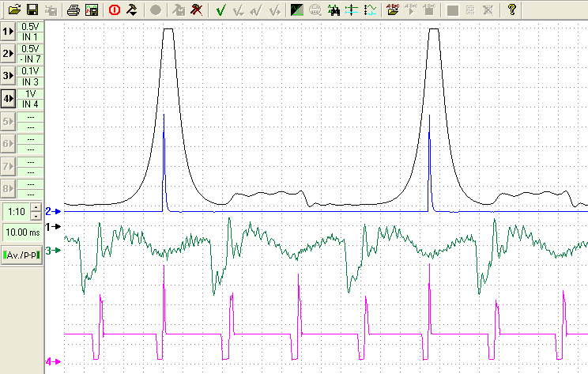Open help with the yellow question mark

[x=512, y=9]
